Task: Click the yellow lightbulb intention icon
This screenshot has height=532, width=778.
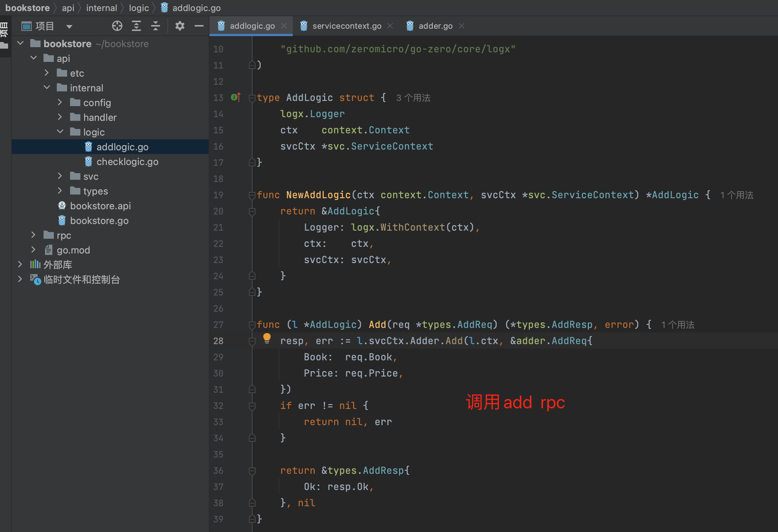Action: [267, 338]
